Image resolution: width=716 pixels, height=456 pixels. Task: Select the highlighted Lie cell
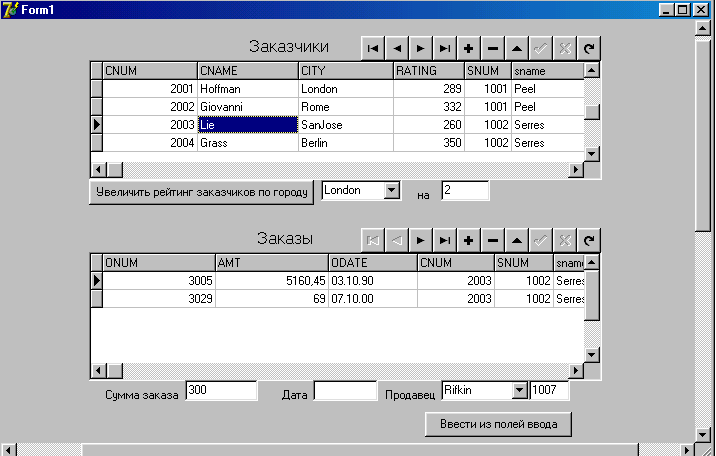[248, 125]
